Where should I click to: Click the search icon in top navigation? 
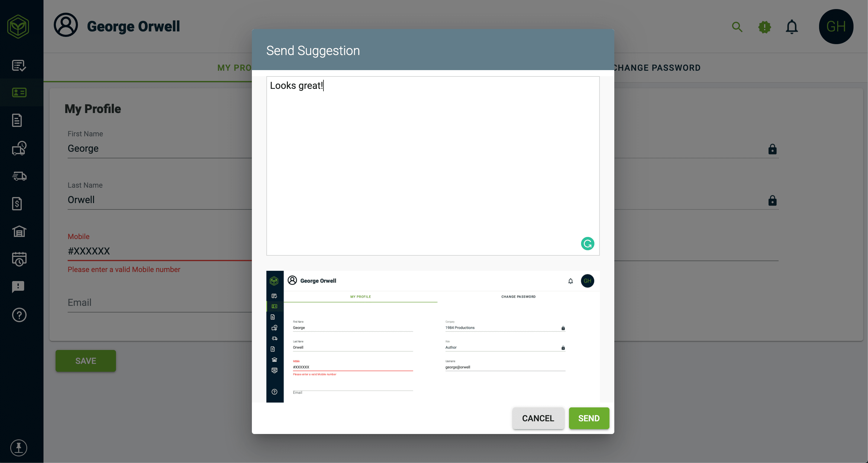tap(737, 26)
